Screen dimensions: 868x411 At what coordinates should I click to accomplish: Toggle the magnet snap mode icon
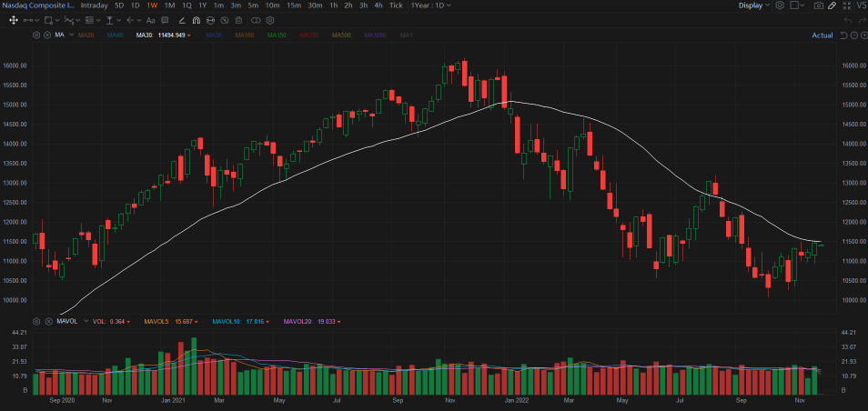coord(196,21)
